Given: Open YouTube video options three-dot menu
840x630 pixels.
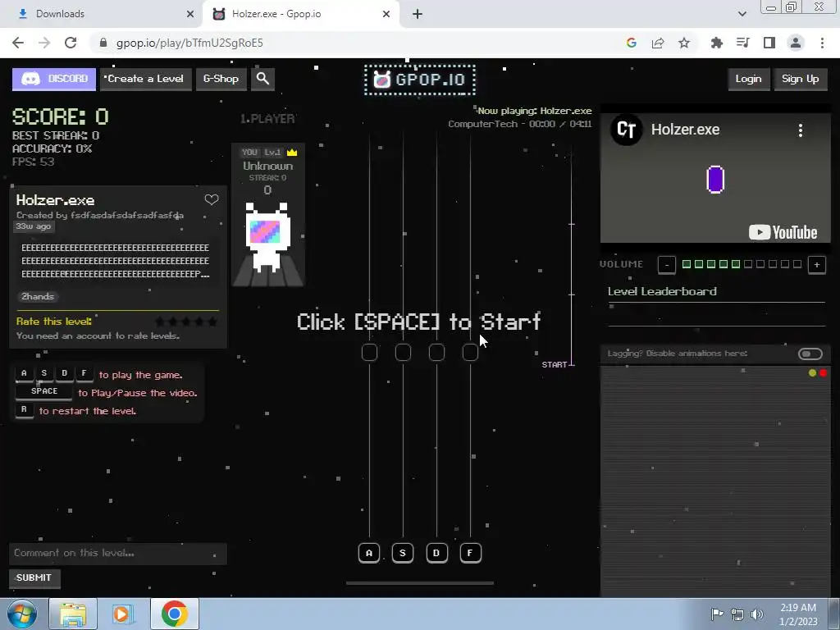Looking at the screenshot, I should click(801, 130).
